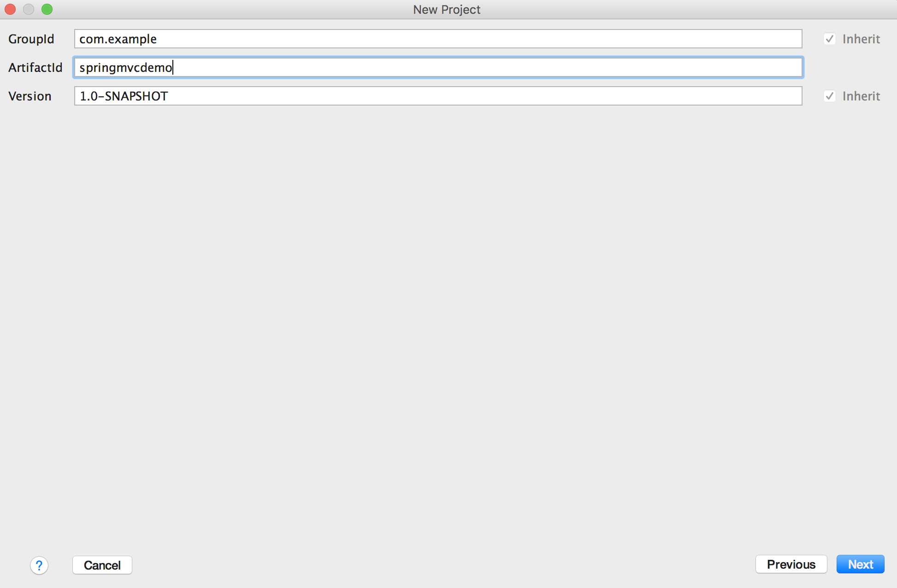Click the yellow minimize window button

point(28,10)
